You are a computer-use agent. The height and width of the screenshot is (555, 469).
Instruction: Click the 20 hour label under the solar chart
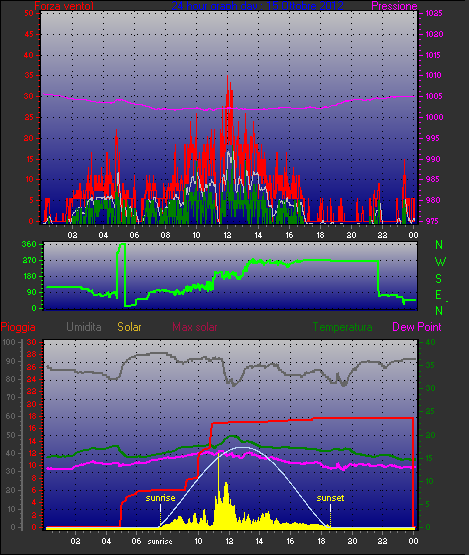pos(352,541)
